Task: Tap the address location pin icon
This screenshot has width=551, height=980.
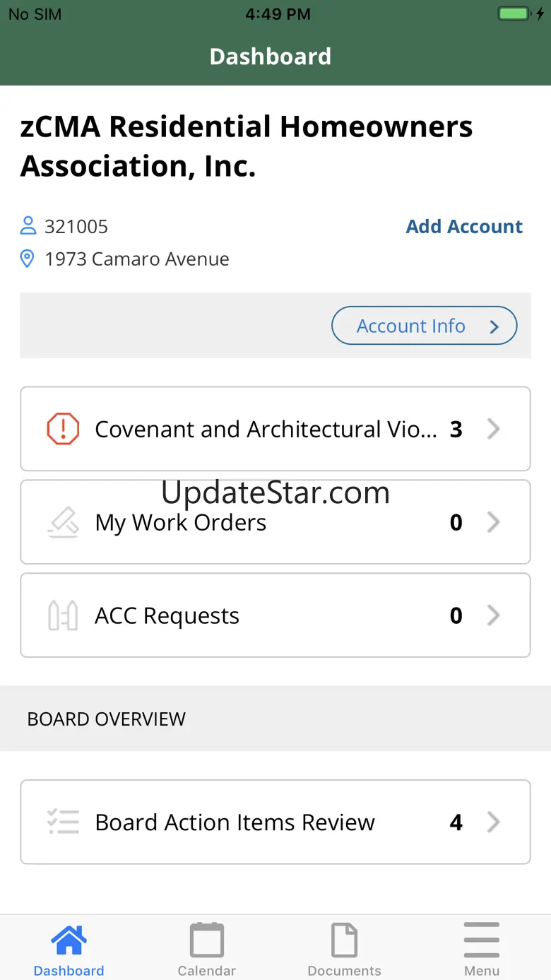Action: tap(28, 259)
